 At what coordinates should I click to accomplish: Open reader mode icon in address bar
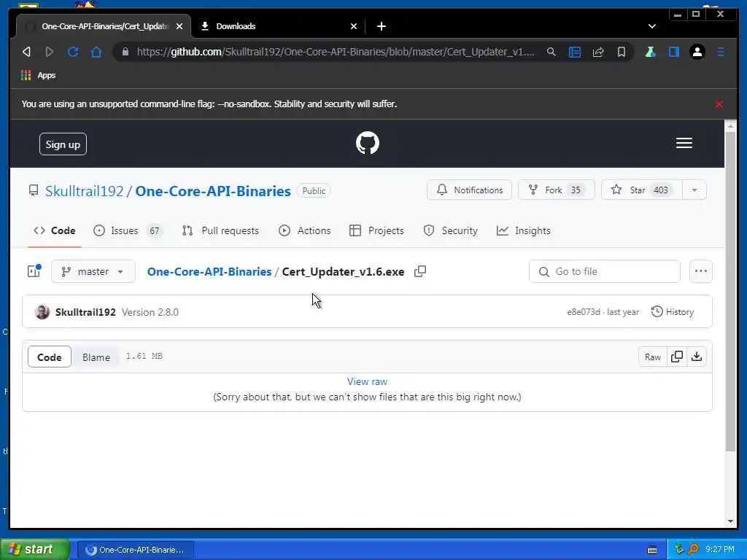tap(575, 52)
